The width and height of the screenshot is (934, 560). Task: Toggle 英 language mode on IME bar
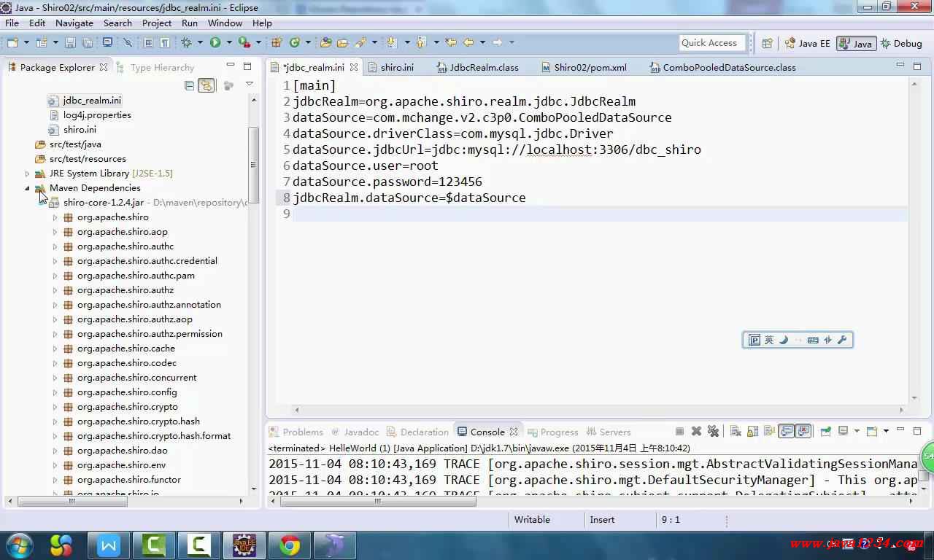point(768,340)
